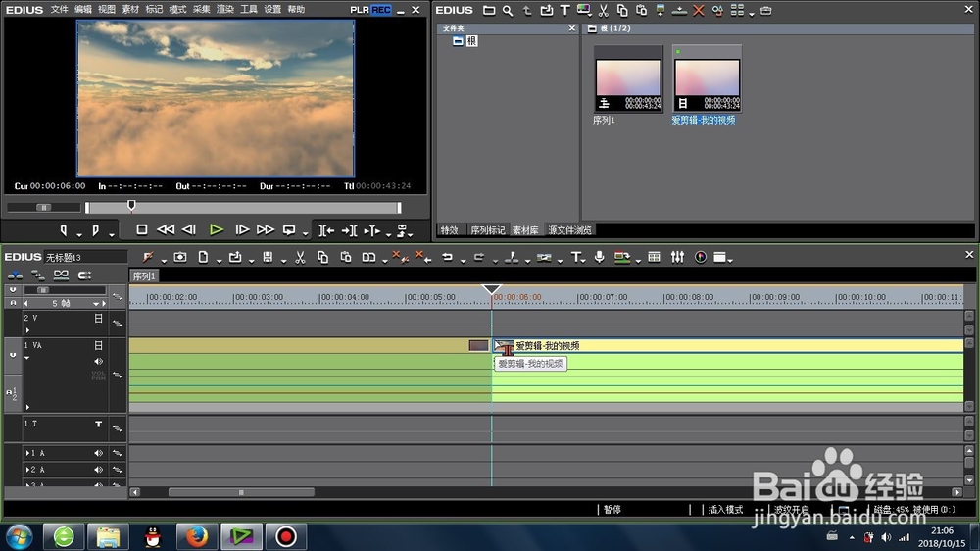The height and width of the screenshot is (551, 980).
Task: Click the add clip icon in the bin
Action: [546, 10]
